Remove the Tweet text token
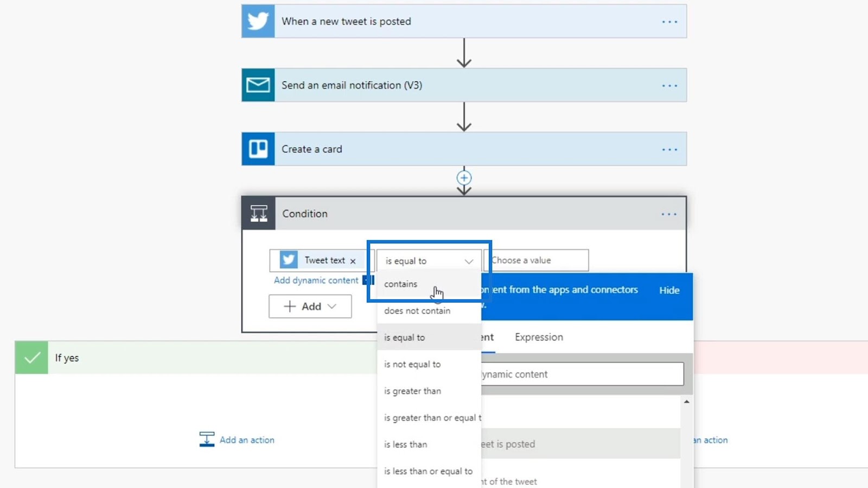 [353, 261]
